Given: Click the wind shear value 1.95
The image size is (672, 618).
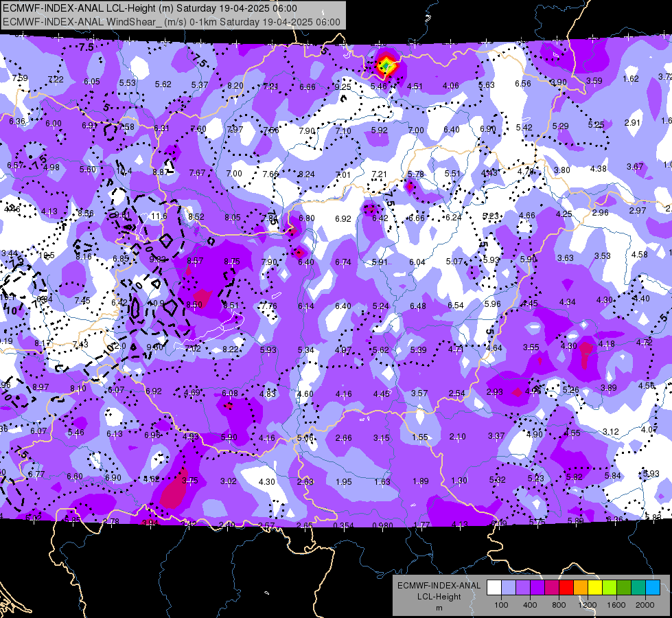Looking at the screenshot, I should [344, 482].
